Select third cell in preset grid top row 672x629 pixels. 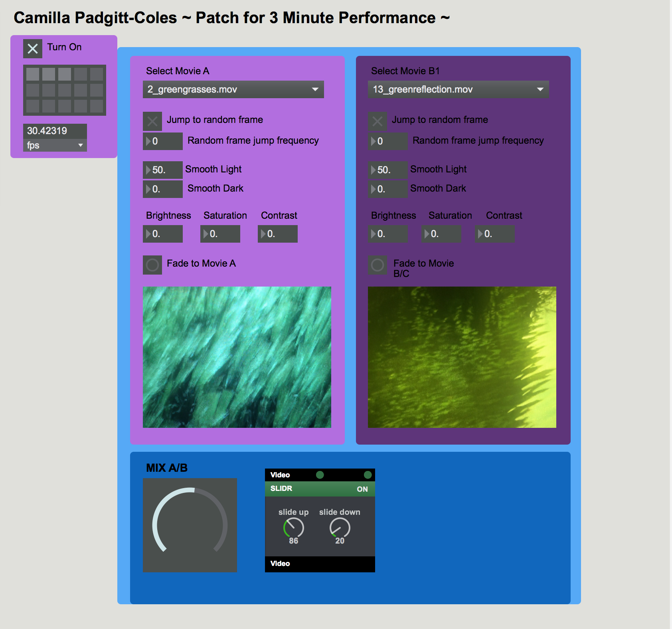pyautogui.click(x=65, y=74)
